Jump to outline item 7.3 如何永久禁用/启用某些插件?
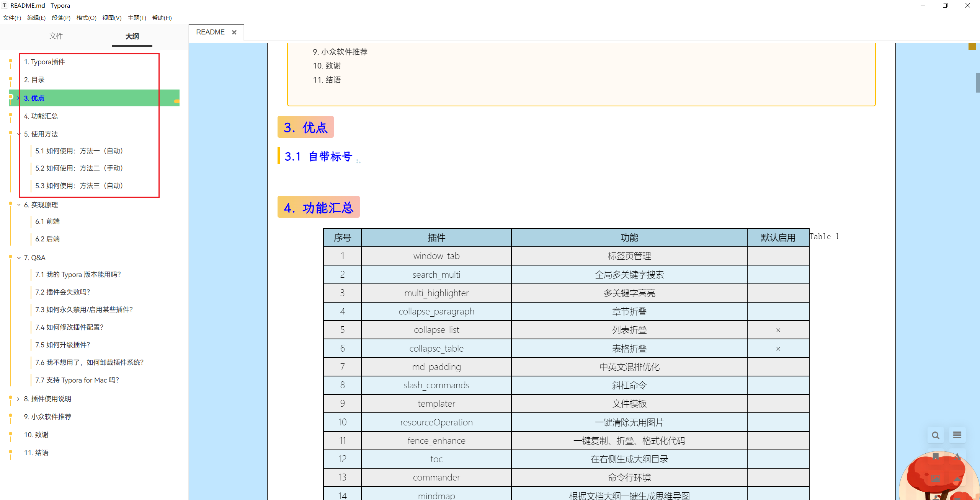The width and height of the screenshot is (980, 500). pos(84,310)
